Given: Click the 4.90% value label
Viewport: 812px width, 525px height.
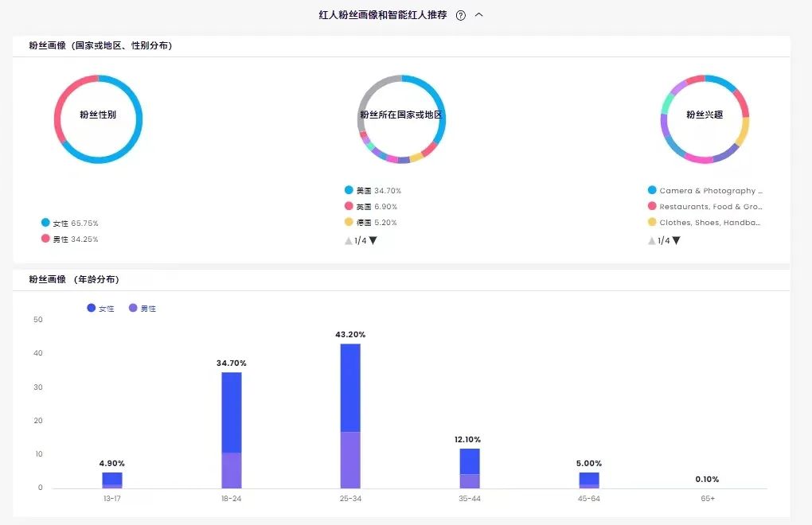Looking at the screenshot, I should 112,464.
